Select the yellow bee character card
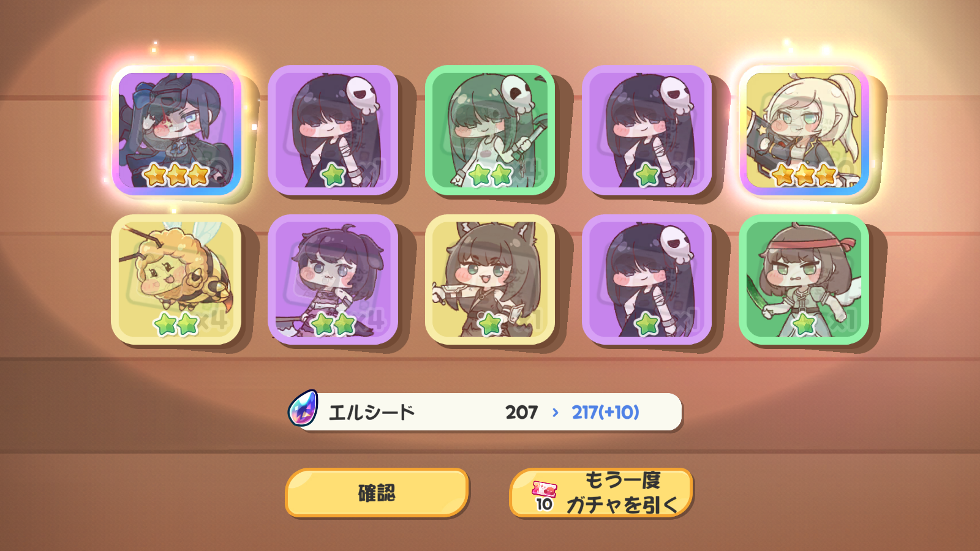 coord(176,279)
